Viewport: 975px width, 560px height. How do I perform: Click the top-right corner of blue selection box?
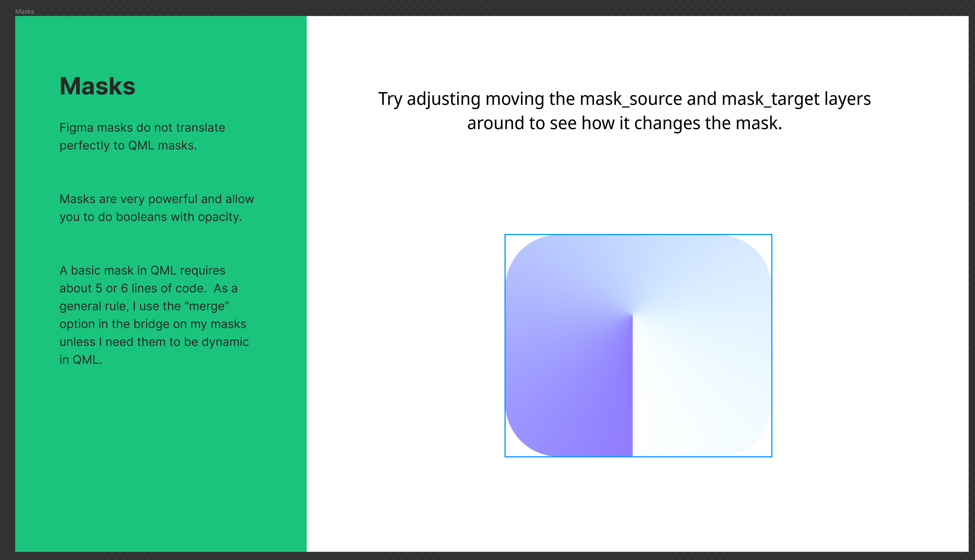point(772,234)
